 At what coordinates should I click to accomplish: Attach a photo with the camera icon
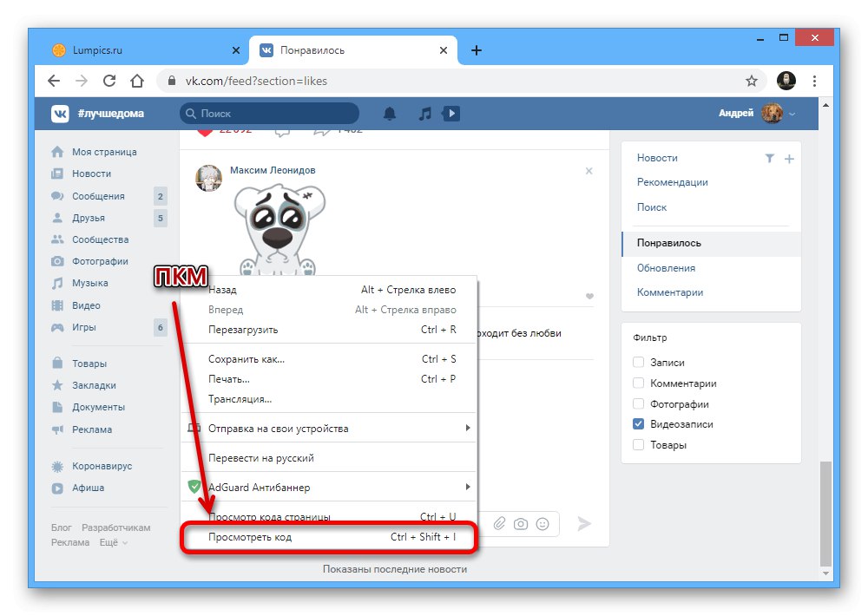[x=521, y=523]
